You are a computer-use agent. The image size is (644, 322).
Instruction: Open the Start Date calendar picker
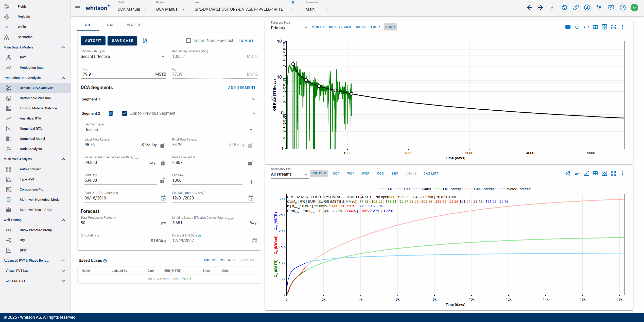click(163, 198)
